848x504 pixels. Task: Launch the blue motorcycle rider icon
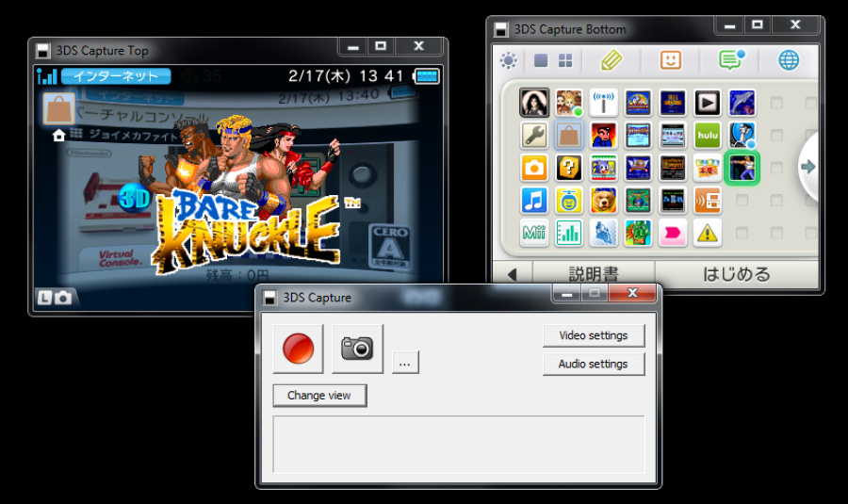[x=604, y=233]
